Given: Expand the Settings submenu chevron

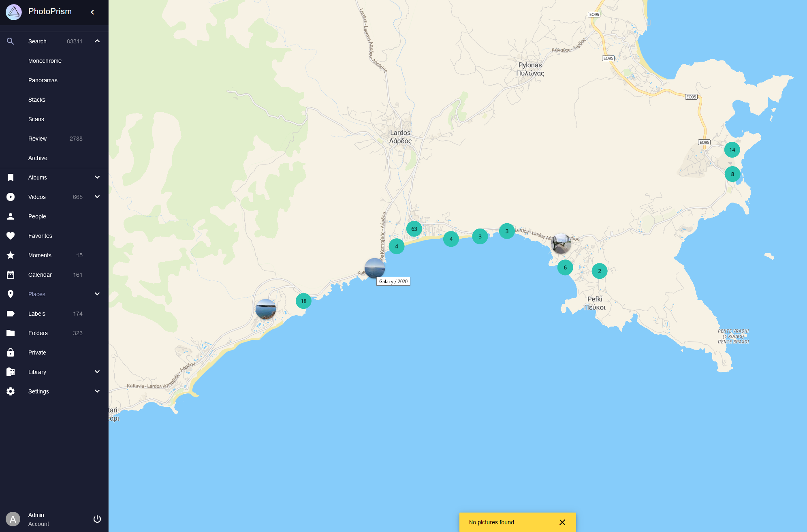Looking at the screenshot, I should (97, 391).
